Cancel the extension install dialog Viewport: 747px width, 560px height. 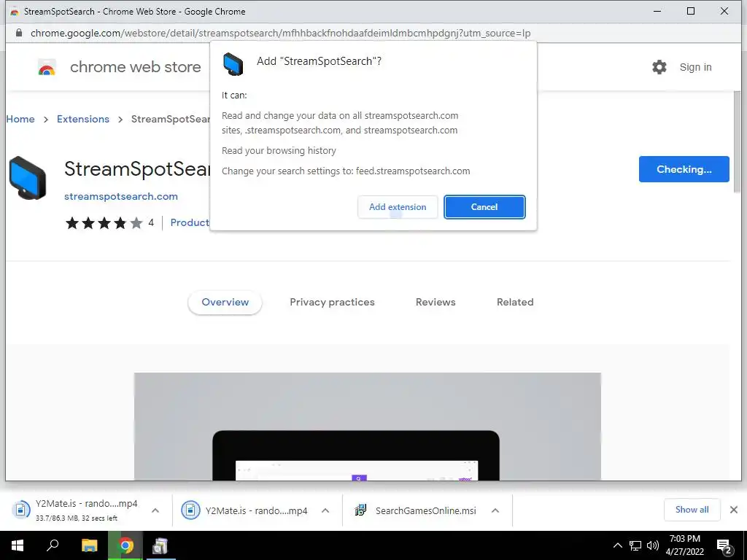pyautogui.click(x=484, y=207)
